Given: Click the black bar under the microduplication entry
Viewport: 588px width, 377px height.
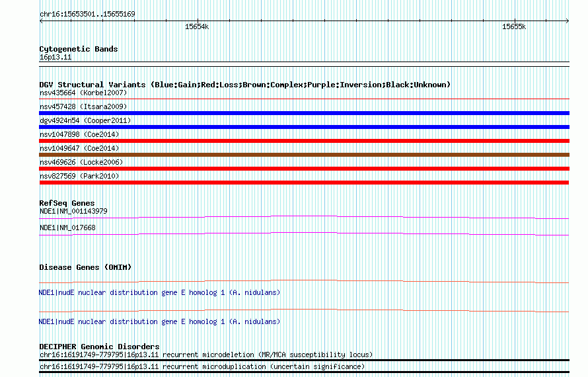Looking at the screenshot, I should point(304,372).
